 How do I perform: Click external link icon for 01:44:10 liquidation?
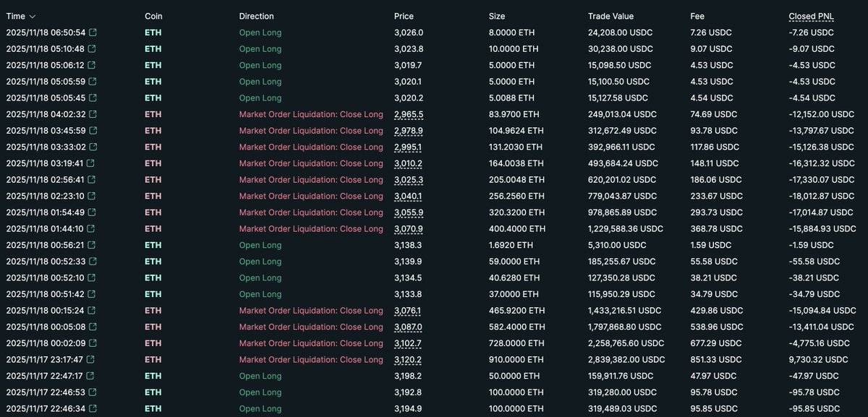[x=91, y=229]
